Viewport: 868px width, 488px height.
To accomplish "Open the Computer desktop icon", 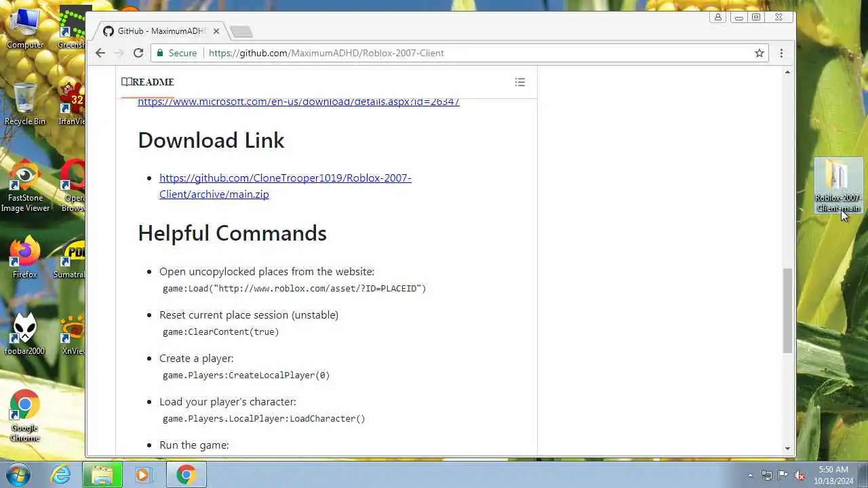I will click(x=25, y=28).
